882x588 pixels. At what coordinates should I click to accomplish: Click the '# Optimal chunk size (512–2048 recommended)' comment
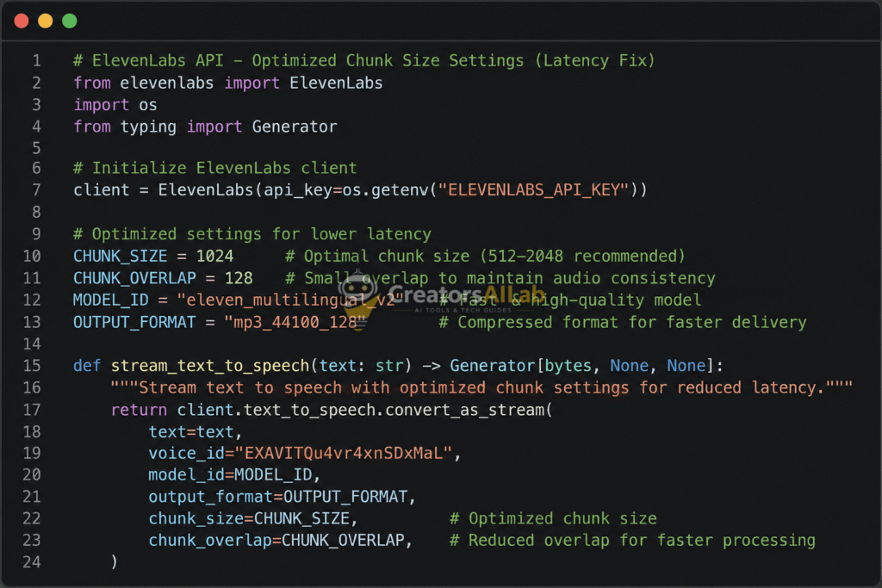[x=486, y=257]
